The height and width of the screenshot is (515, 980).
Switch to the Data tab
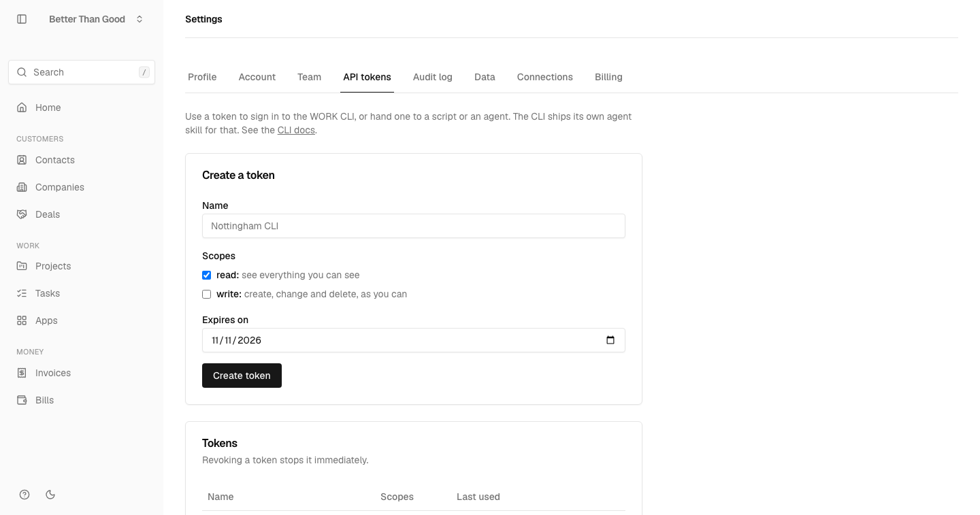tap(485, 77)
